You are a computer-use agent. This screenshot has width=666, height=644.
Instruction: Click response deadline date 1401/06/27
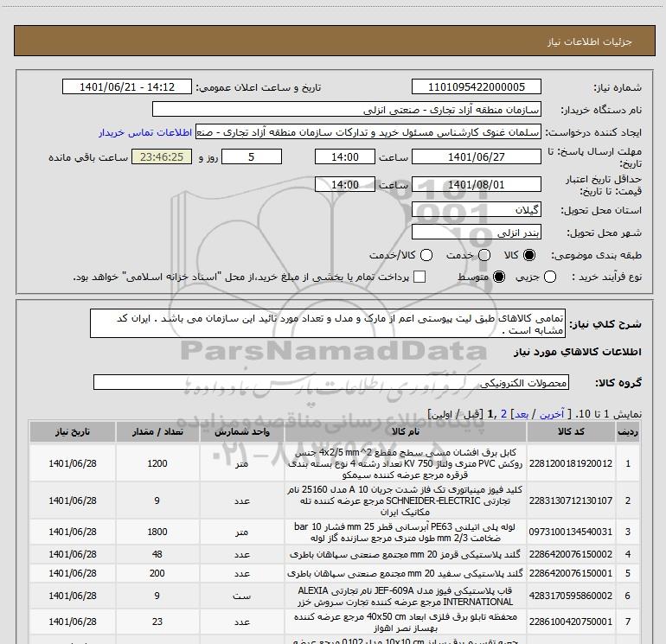pos(476,156)
